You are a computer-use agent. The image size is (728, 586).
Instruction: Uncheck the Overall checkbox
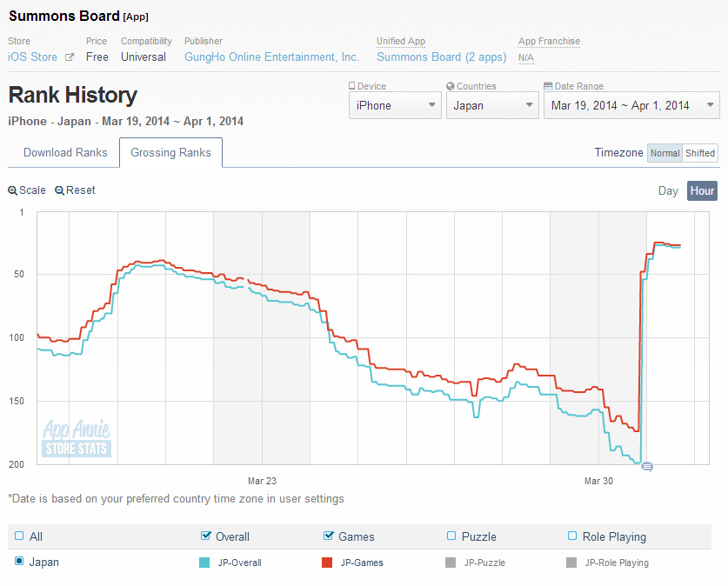point(205,536)
